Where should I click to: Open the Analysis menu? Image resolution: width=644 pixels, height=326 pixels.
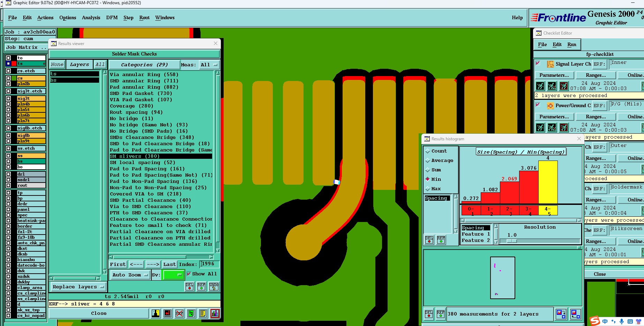91,18
